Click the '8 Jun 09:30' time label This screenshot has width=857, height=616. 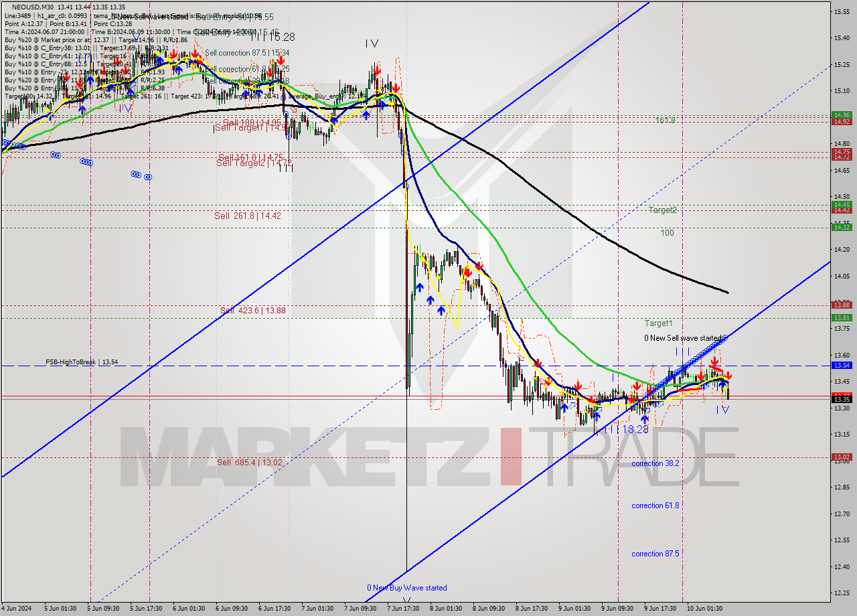tap(489, 609)
